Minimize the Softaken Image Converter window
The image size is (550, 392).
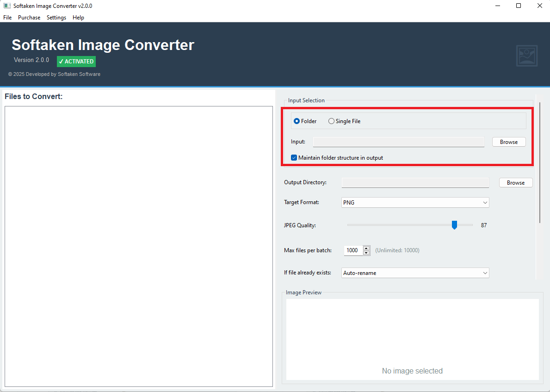tap(497, 6)
